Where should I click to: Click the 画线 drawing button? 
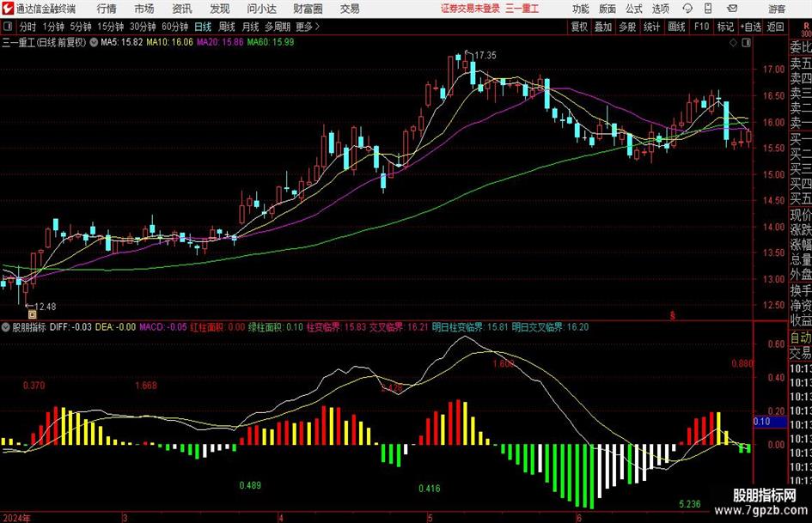(x=676, y=27)
